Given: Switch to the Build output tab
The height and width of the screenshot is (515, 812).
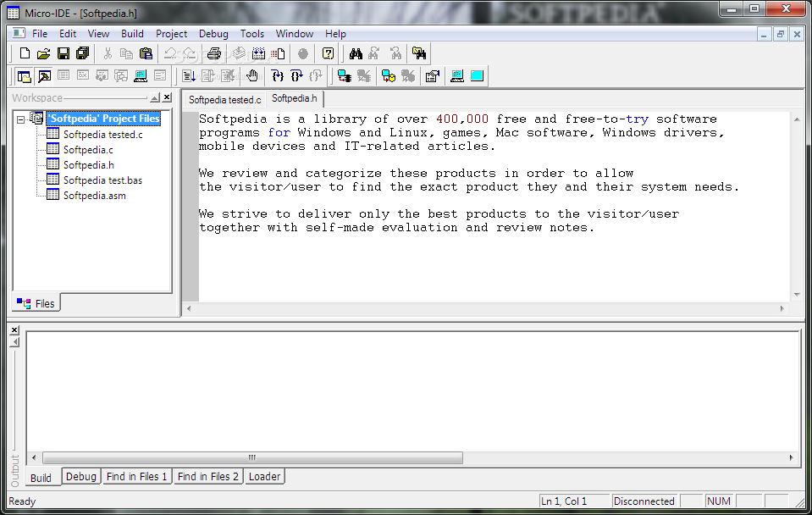Looking at the screenshot, I should (x=41, y=478).
